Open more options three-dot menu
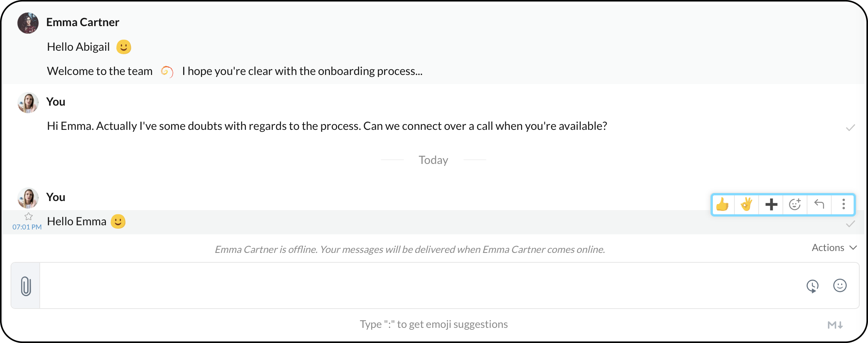Image resolution: width=868 pixels, height=343 pixels. pos(843,204)
